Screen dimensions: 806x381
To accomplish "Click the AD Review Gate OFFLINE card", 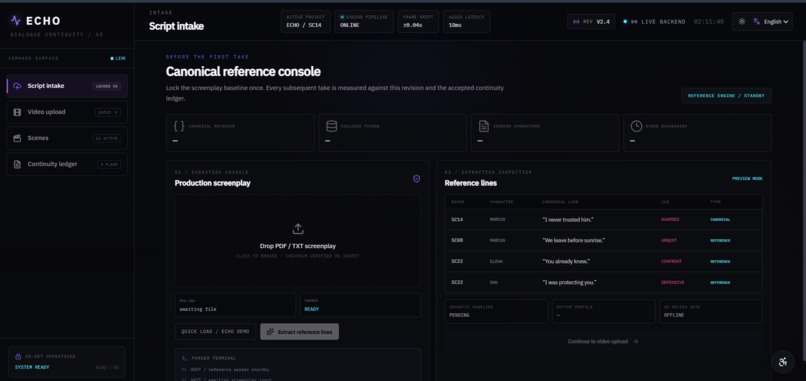I will [x=711, y=311].
